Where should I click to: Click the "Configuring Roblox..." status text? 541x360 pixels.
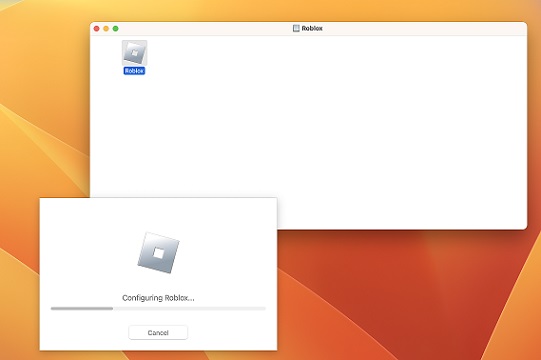pos(158,298)
